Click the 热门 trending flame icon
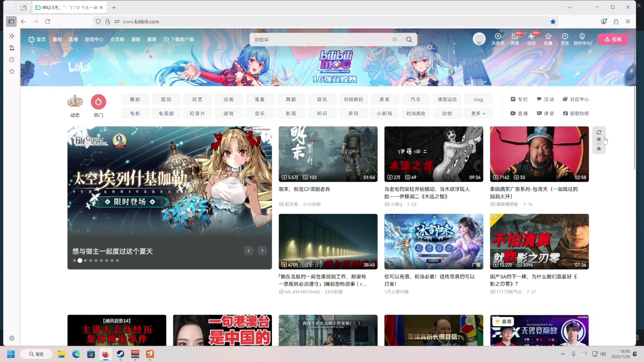The height and width of the screenshot is (362, 644). [98, 102]
